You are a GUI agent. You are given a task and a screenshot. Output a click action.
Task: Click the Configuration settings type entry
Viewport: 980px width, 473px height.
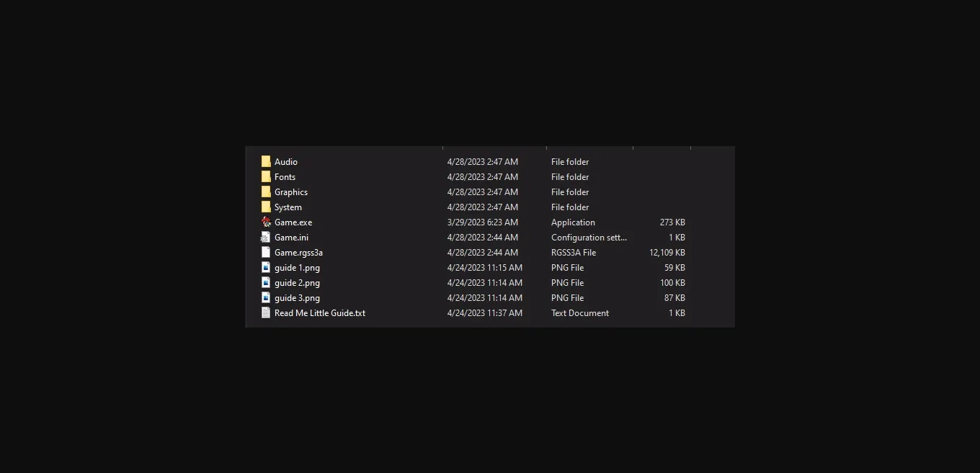point(589,238)
